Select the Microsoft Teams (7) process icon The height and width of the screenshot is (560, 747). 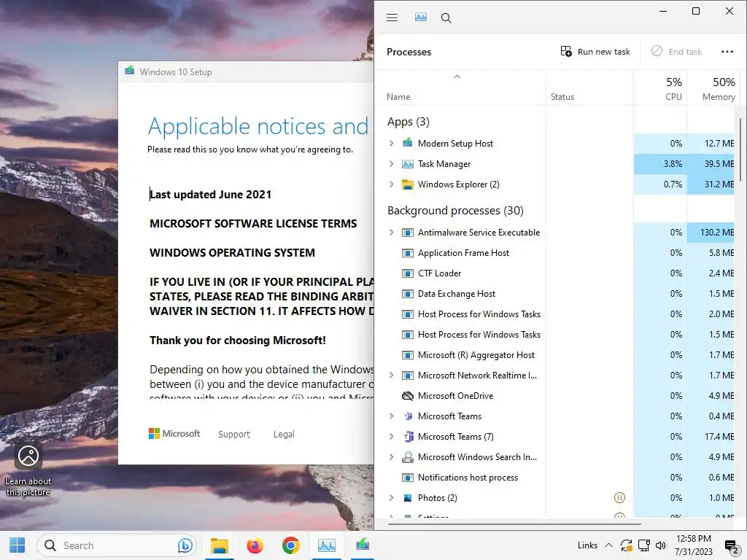point(409,436)
